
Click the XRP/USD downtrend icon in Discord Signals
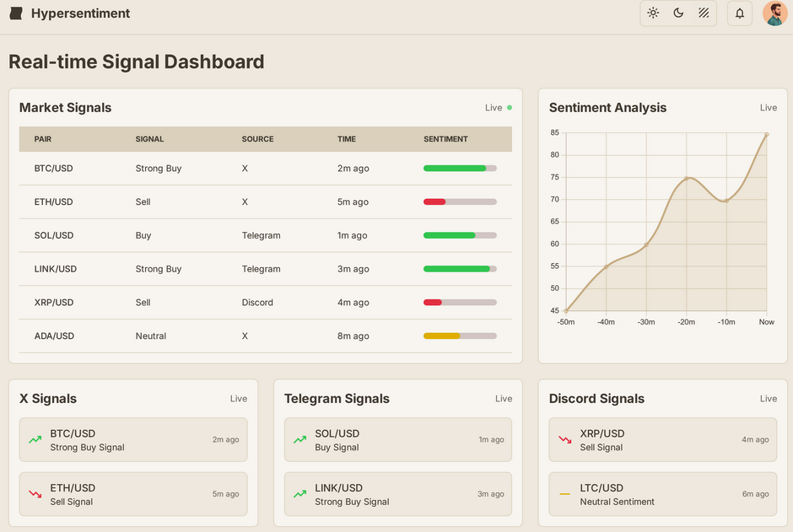564,440
